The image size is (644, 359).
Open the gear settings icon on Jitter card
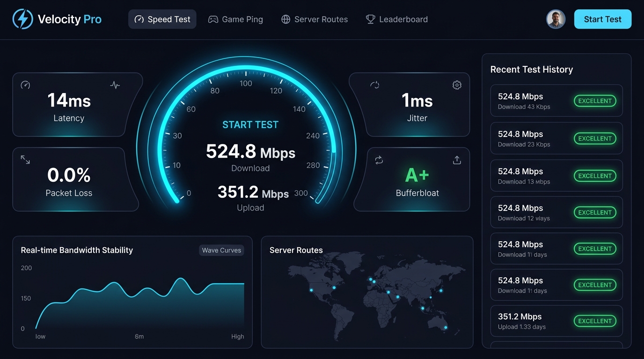point(457,85)
